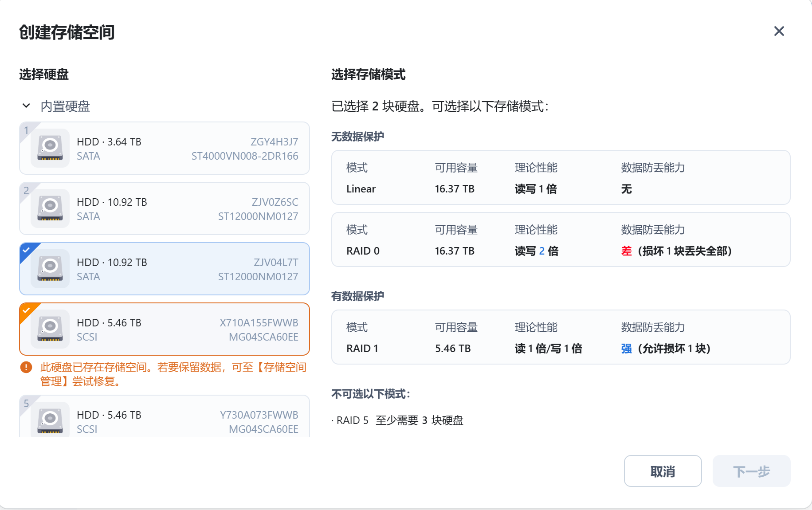Click the 读 1 倍/写 1 倍 performance value
Image resolution: width=812 pixels, height=510 pixels.
[549, 349]
